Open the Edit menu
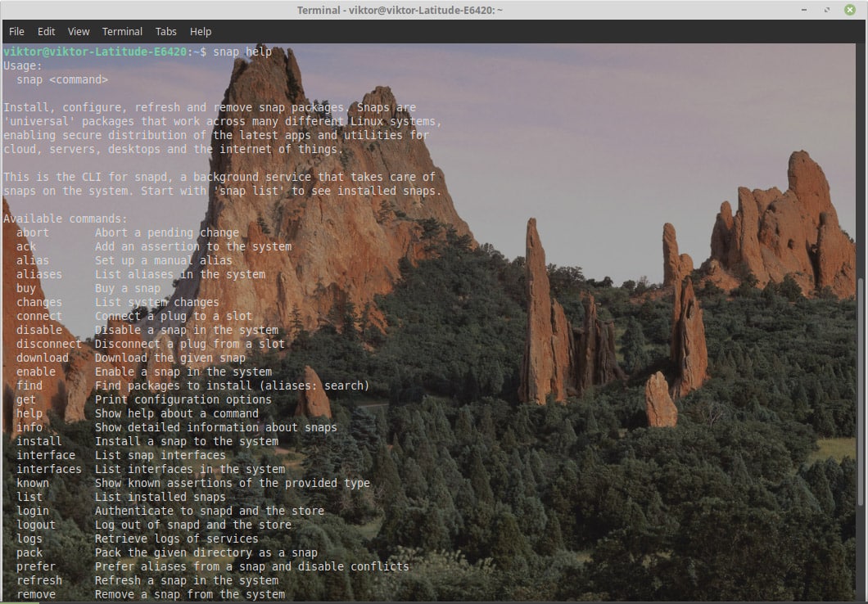The height and width of the screenshot is (604, 868). click(46, 31)
